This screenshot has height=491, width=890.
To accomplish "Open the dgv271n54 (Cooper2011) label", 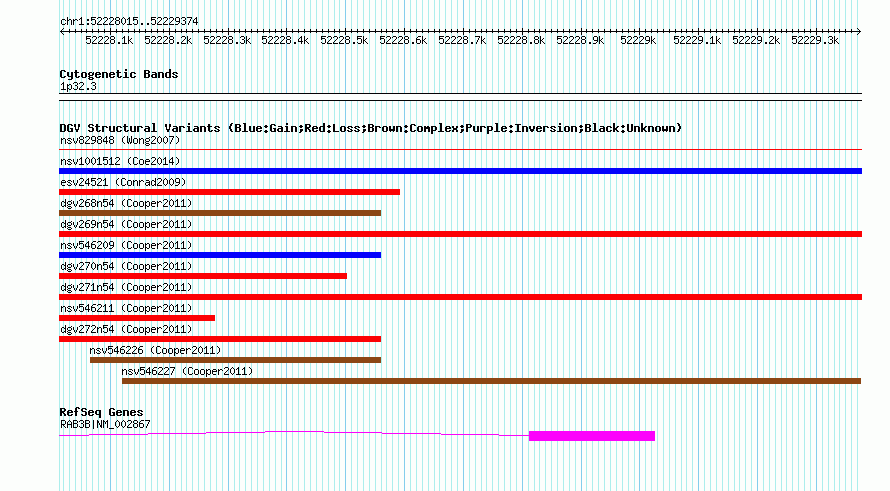I will [x=126, y=287].
